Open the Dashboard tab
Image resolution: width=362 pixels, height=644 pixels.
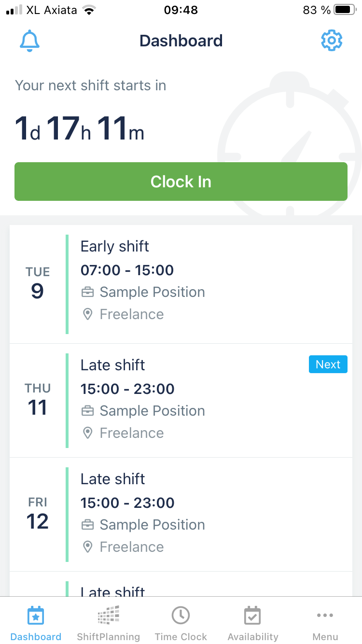[x=36, y=623]
